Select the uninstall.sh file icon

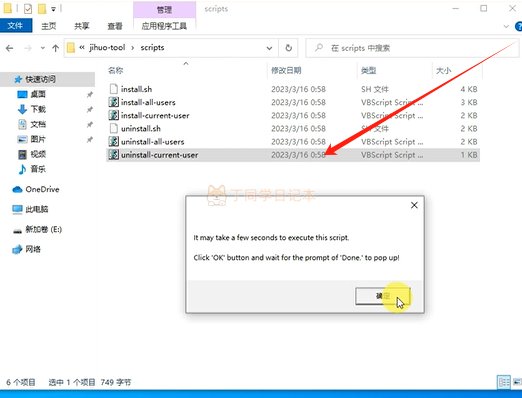coord(114,128)
